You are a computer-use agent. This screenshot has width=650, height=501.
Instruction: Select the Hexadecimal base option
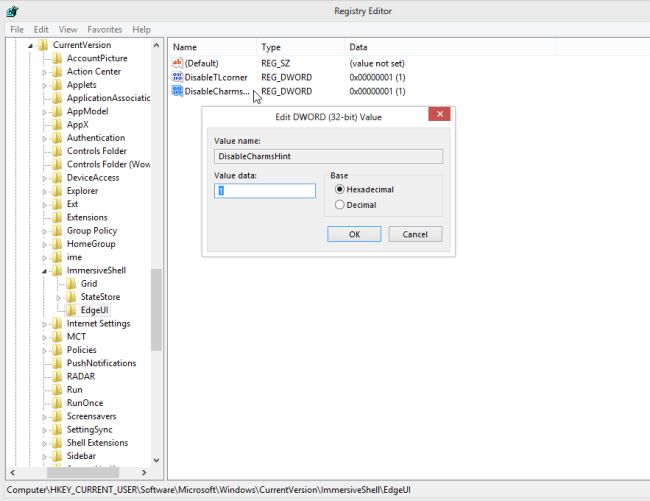[x=340, y=189]
